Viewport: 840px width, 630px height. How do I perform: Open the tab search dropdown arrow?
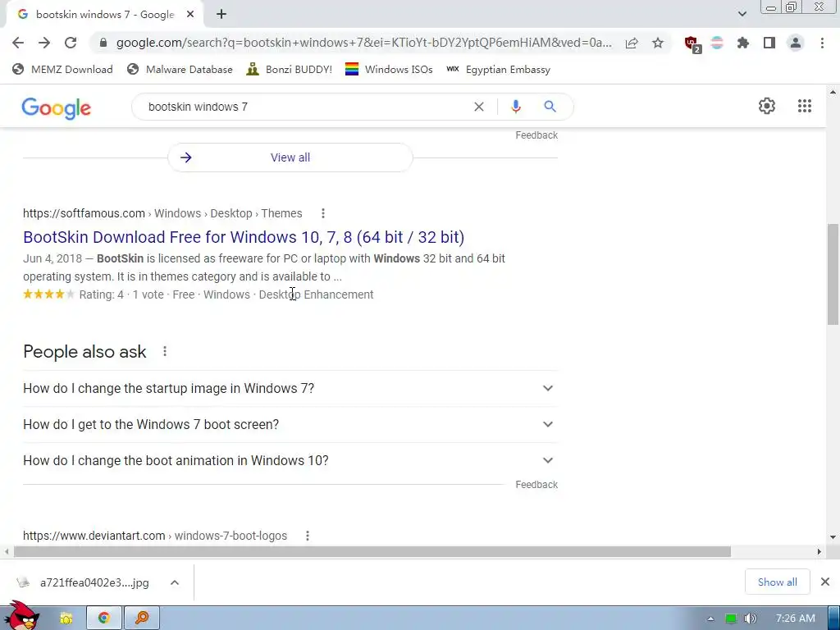tap(742, 14)
